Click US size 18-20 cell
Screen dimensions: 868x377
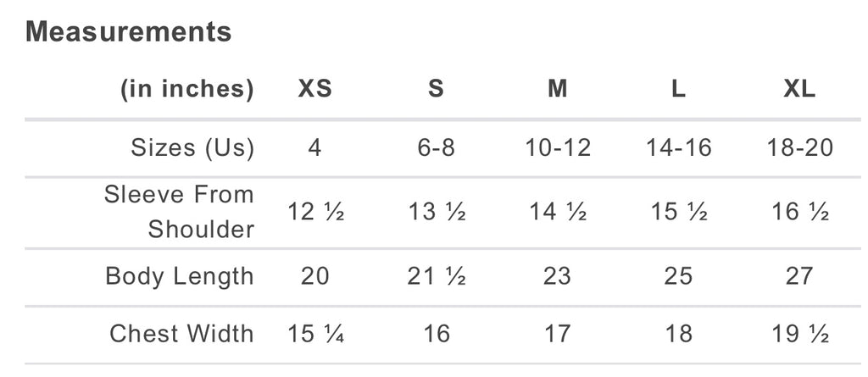799,148
